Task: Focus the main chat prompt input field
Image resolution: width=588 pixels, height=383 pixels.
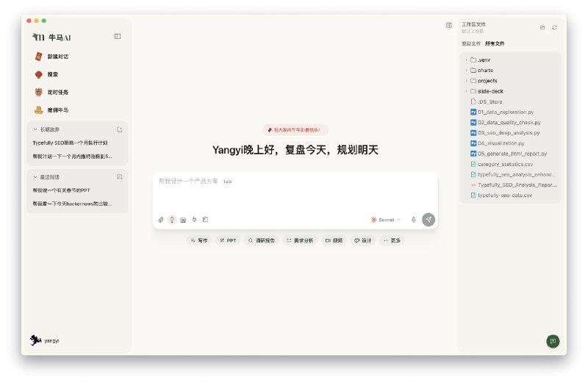Action: click(295, 192)
